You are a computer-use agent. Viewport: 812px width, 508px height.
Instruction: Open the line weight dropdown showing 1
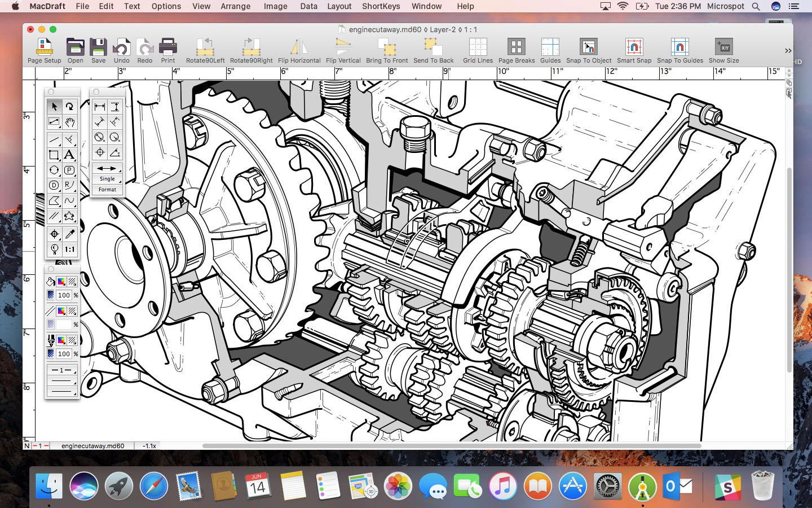[61, 370]
